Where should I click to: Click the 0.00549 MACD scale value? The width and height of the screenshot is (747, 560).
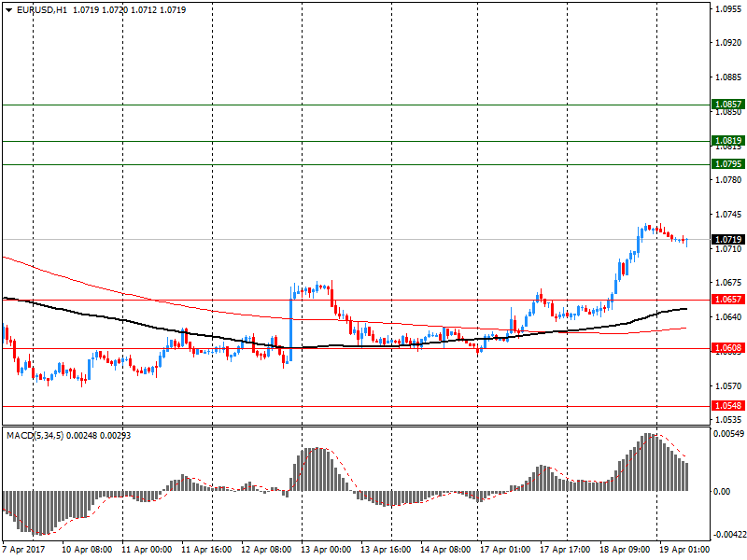(728, 434)
